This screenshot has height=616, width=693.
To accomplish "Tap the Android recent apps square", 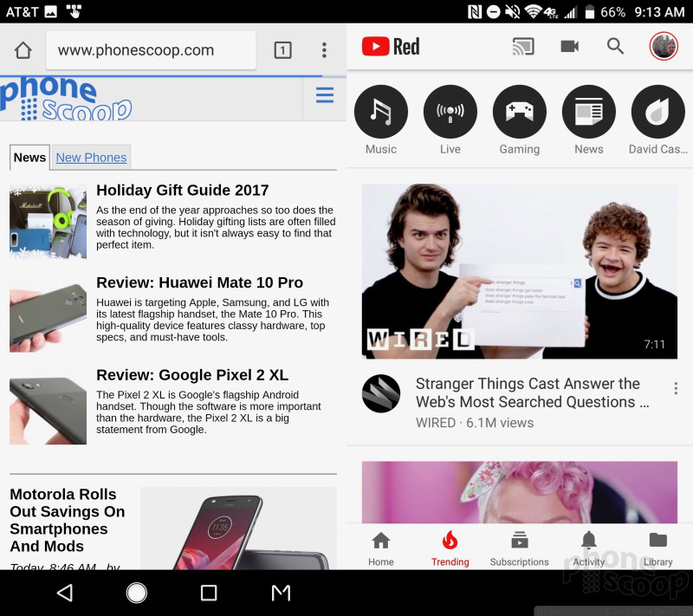I will (209, 593).
